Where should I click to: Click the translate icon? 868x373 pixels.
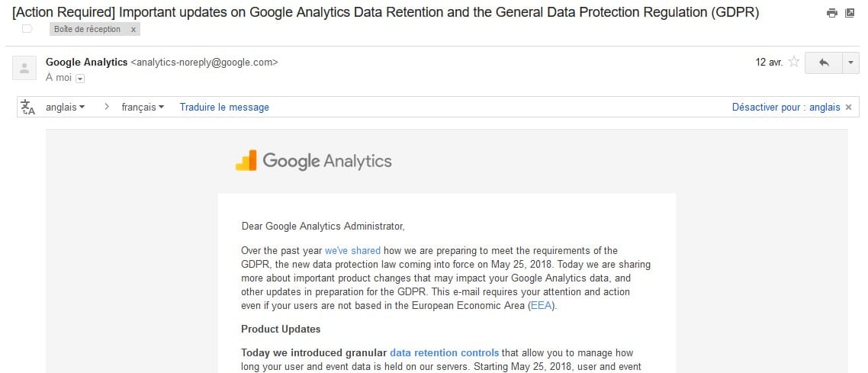(x=28, y=108)
